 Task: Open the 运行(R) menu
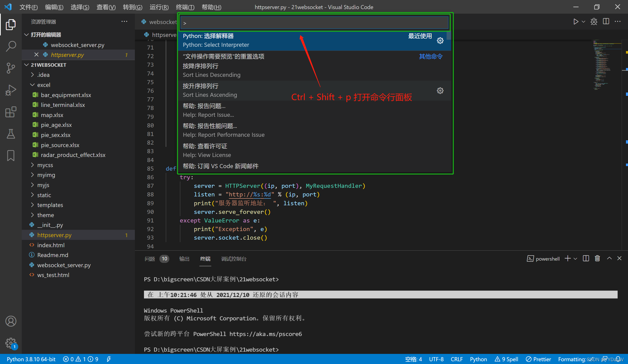pyautogui.click(x=159, y=7)
